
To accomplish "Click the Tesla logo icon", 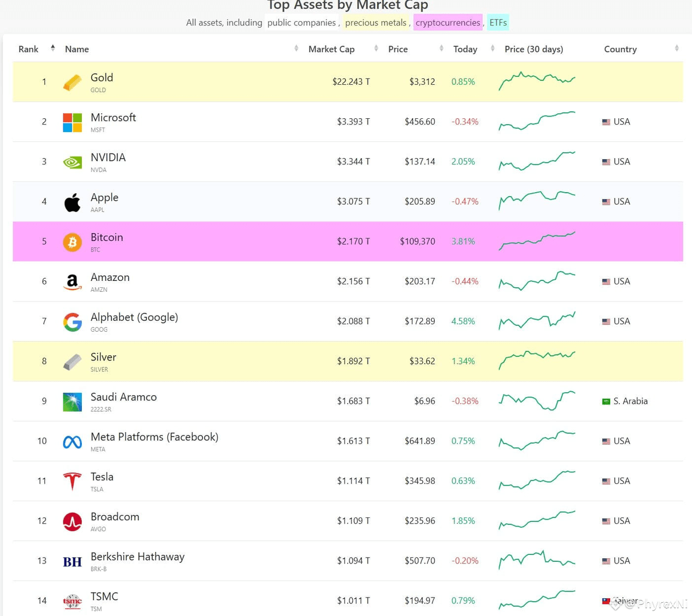I will click(x=72, y=481).
